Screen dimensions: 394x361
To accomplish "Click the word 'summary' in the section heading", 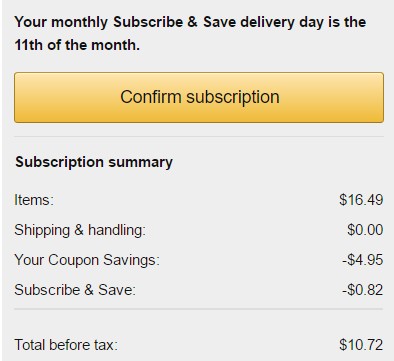I will coord(140,162).
